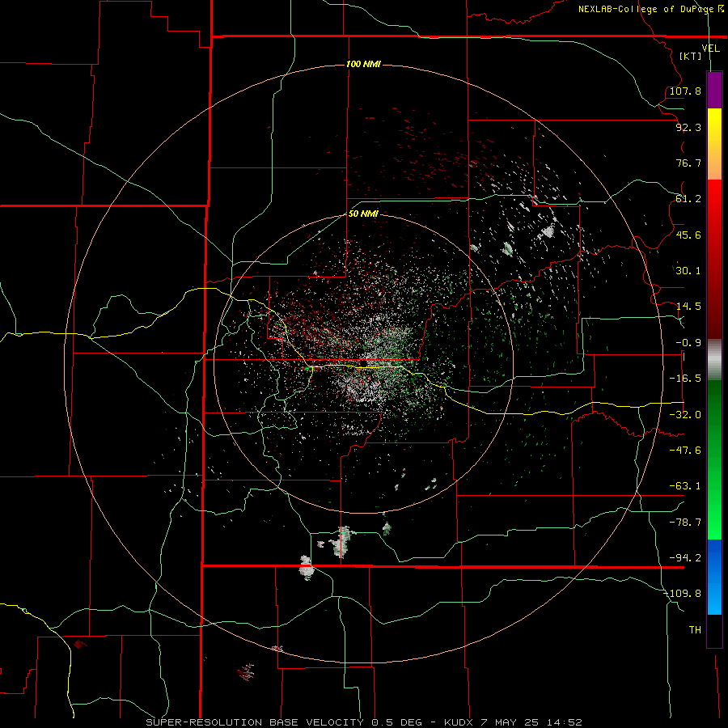
Task: Click the -32.0 velocity scale value
Action: coord(685,415)
